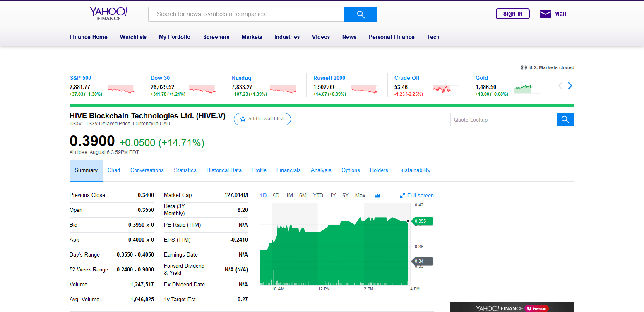Select the 1M chart range

289,195
